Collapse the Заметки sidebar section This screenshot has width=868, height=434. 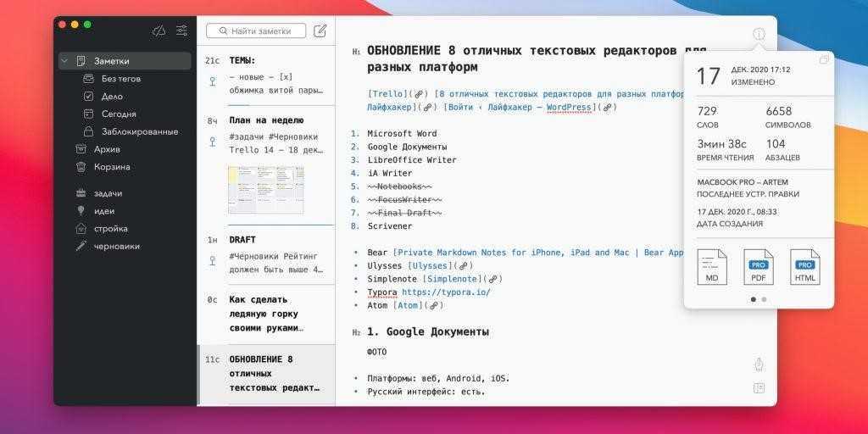click(x=65, y=61)
